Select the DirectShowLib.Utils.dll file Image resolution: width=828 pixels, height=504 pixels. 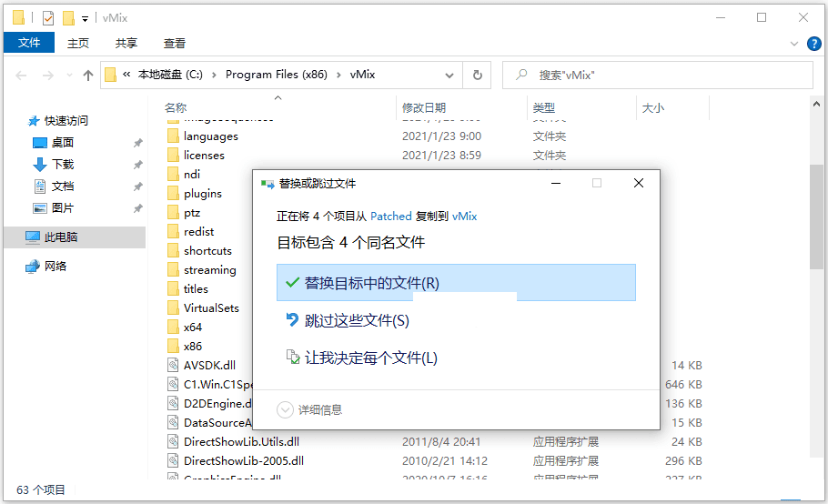[241, 442]
